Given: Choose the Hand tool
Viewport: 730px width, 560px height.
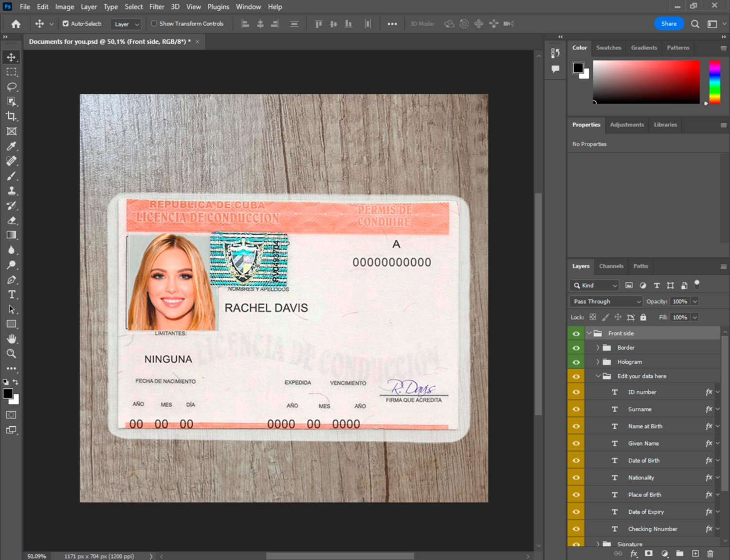Looking at the screenshot, I should 11,339.
